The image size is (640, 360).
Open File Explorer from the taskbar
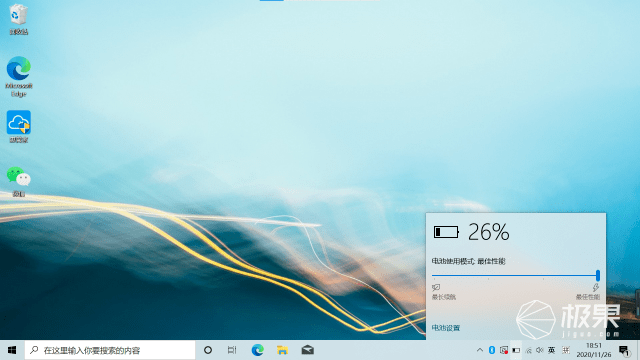tap(282, 350)
